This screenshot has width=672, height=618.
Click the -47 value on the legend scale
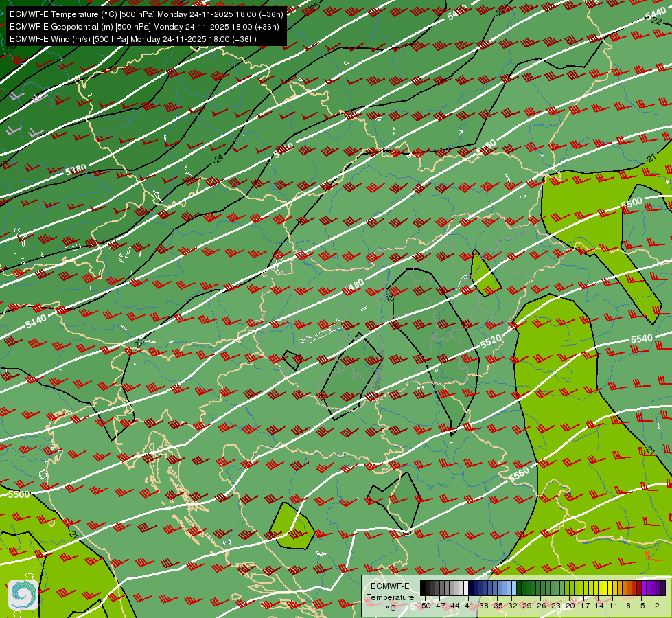tap(440, 606)
